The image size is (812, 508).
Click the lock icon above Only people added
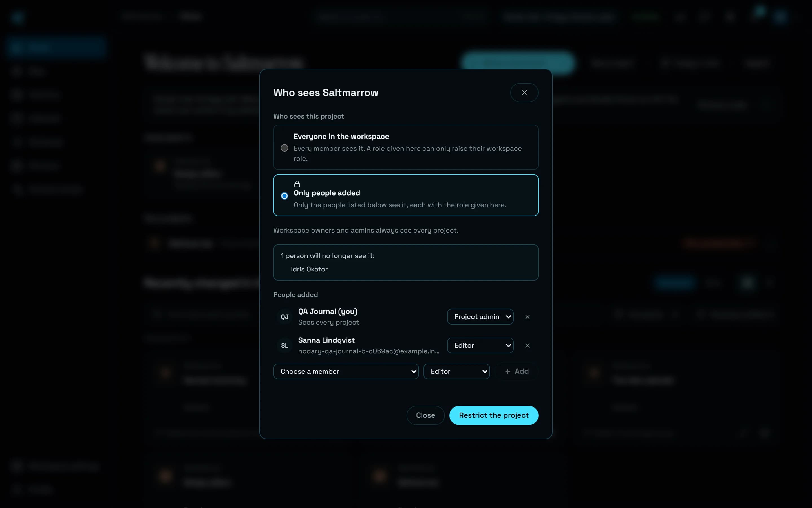[x=297, y=184]
